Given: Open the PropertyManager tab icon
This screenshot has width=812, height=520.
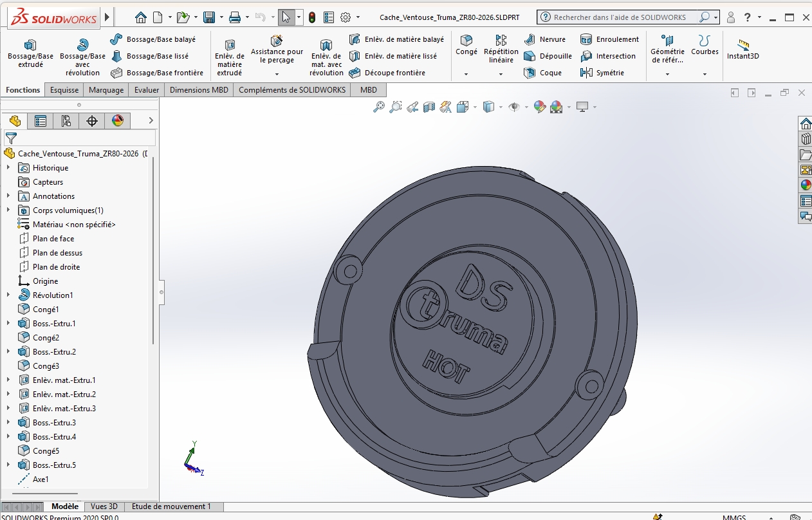Looking at the screenshot, I should 41,120.
